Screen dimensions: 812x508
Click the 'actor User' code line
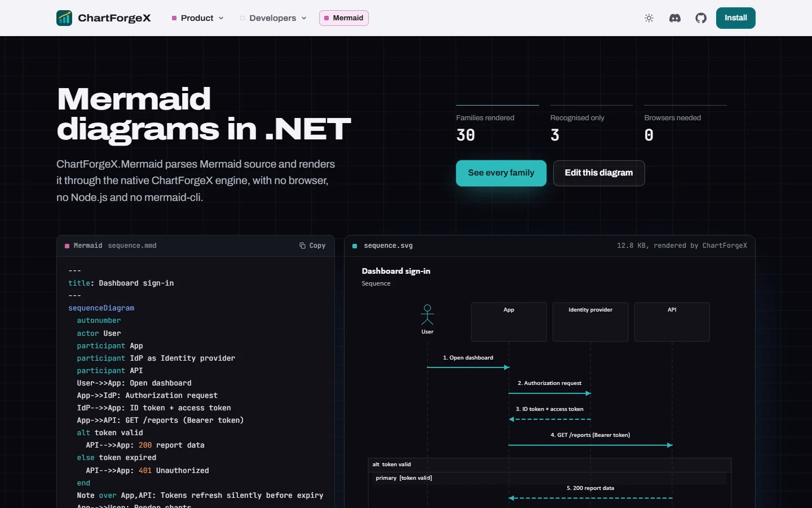(x=99, y=334)
